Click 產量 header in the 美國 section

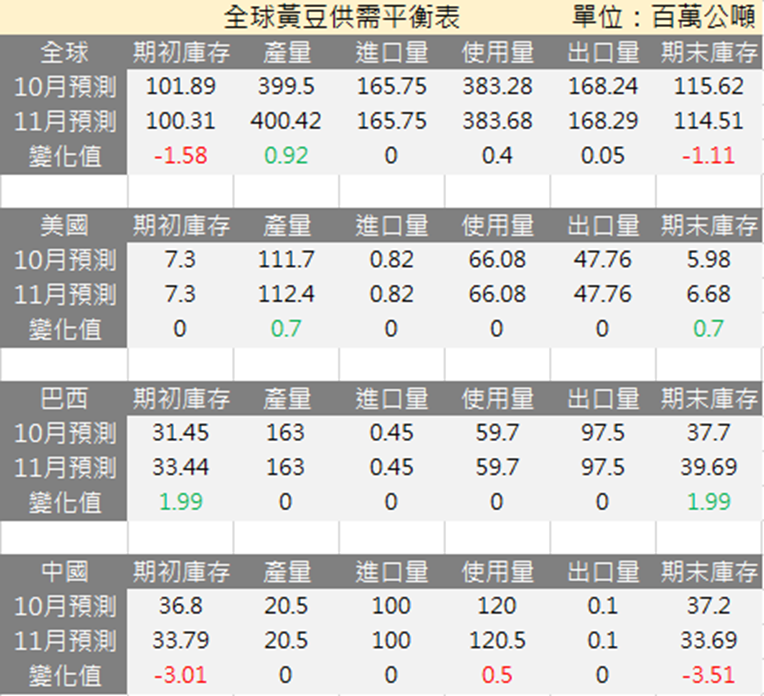(x=287, y=226)
